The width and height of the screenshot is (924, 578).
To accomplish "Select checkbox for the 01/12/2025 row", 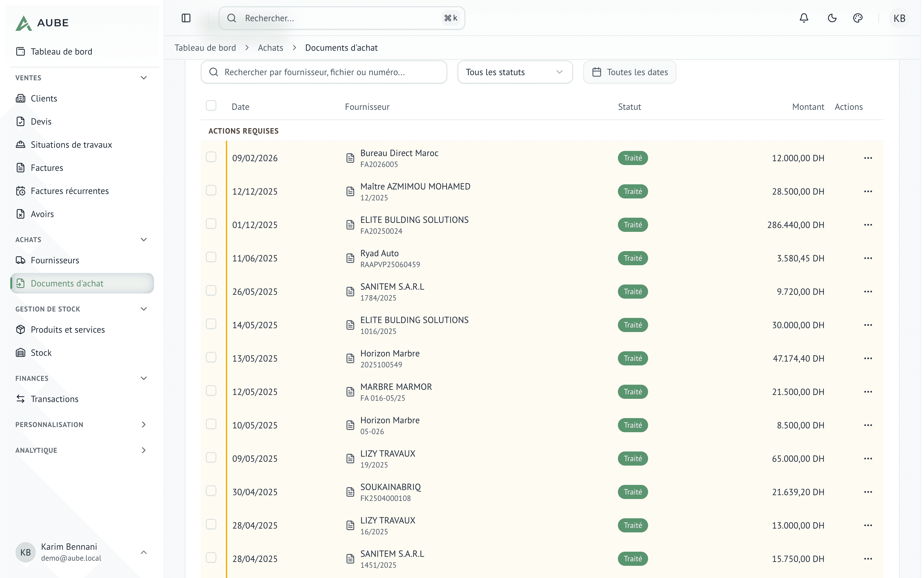I will click(x=211, y=223).
